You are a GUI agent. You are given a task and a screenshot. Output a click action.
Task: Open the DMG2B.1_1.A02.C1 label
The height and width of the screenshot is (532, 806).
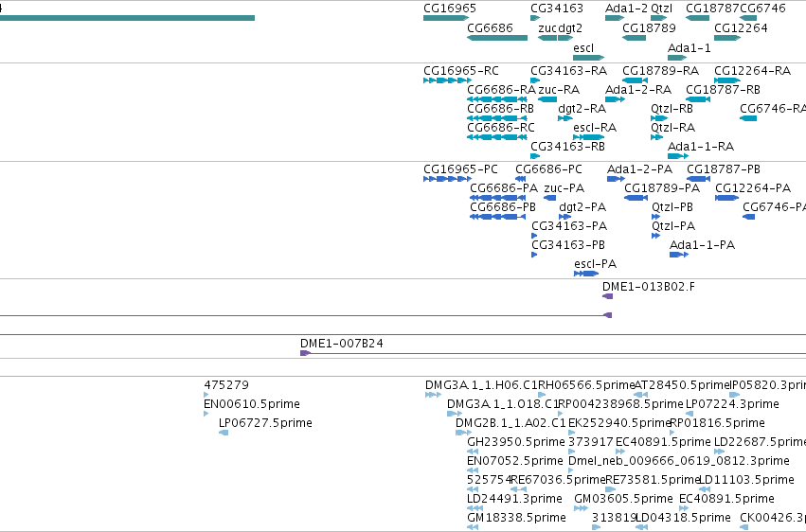point(510,422)
